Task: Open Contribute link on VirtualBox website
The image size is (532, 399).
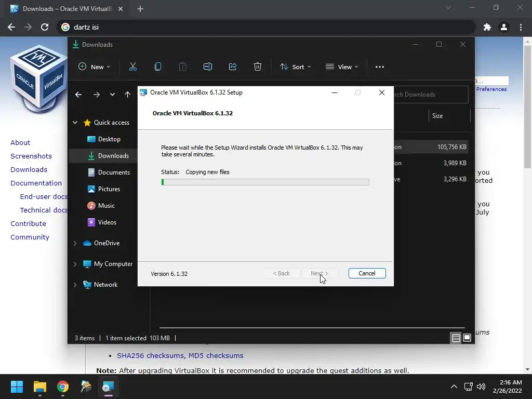Action: (x=28, y=223)
